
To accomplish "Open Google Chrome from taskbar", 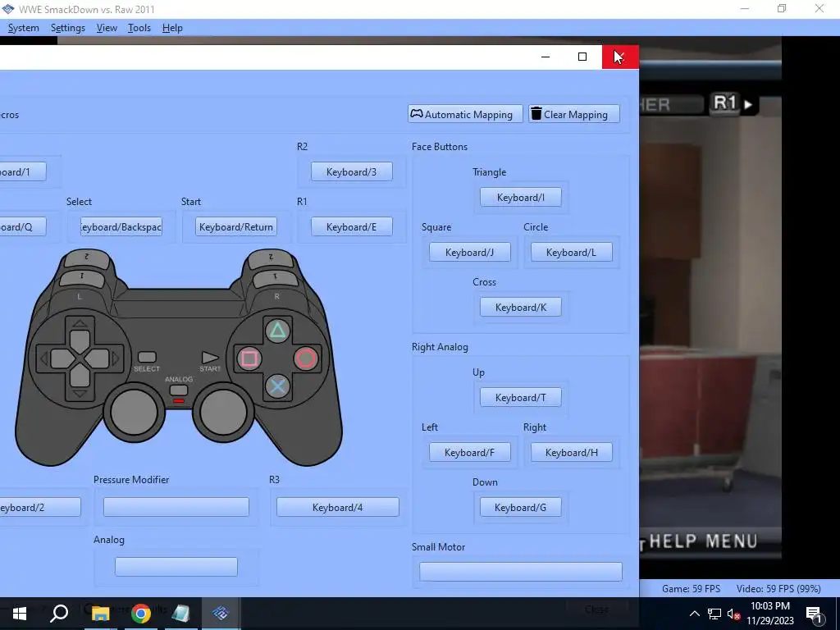I will point(141,614).
